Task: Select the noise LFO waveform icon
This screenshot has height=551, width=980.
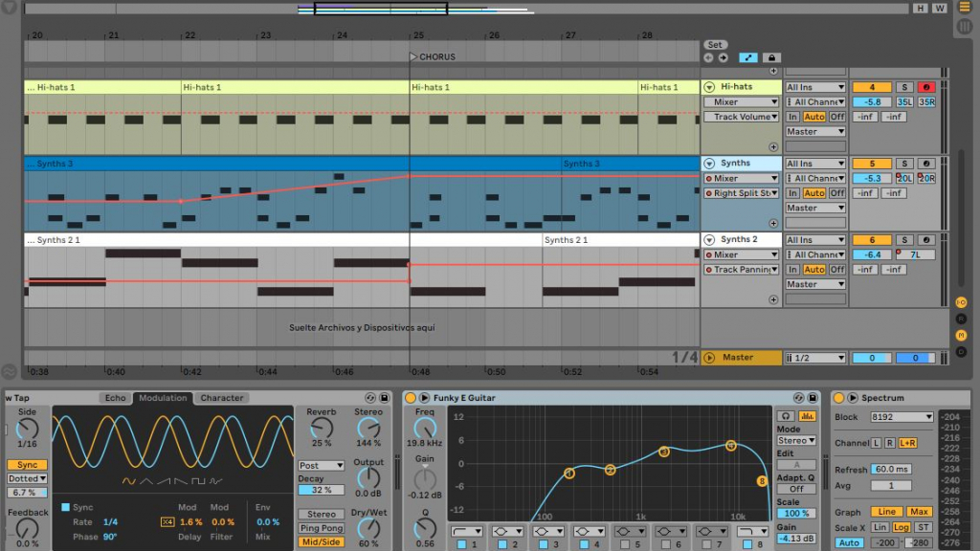Action: (x=215, y=481)
